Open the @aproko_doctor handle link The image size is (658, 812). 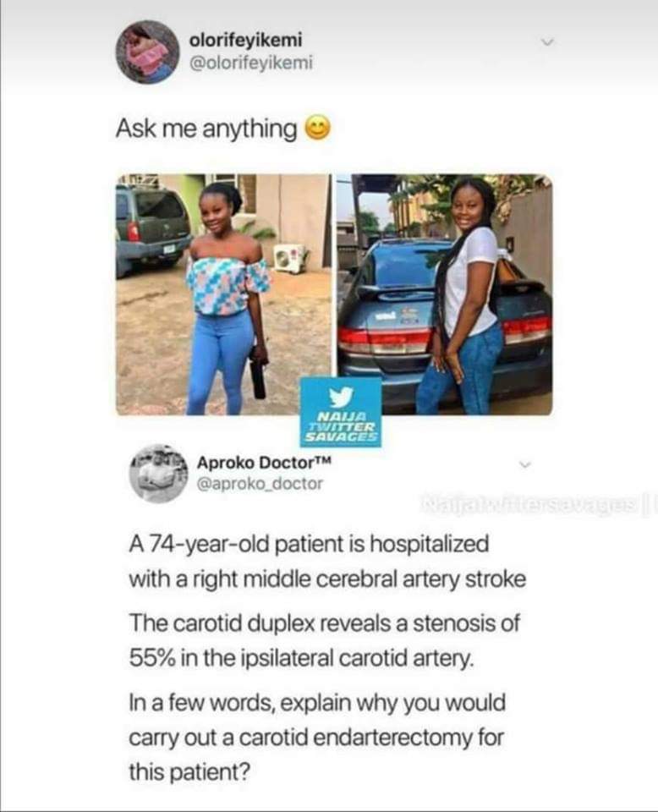pos(260,483)
